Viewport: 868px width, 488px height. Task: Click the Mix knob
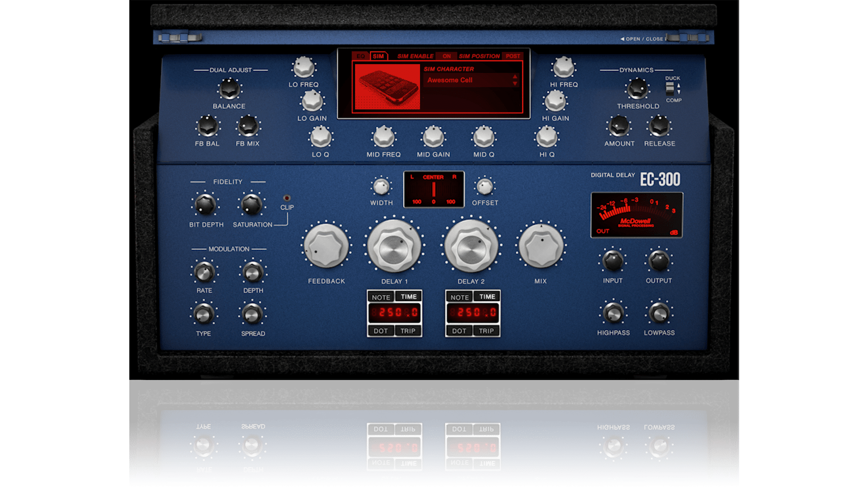pos(541,246)
